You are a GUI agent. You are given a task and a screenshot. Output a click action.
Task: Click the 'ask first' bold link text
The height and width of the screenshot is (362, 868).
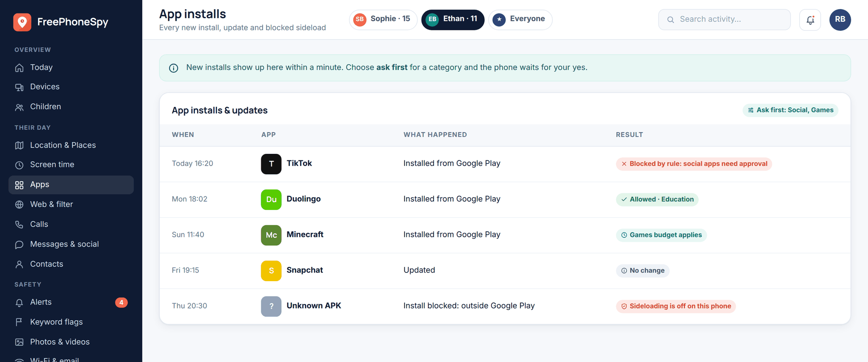pyautogui.click(x=392, y=67)
